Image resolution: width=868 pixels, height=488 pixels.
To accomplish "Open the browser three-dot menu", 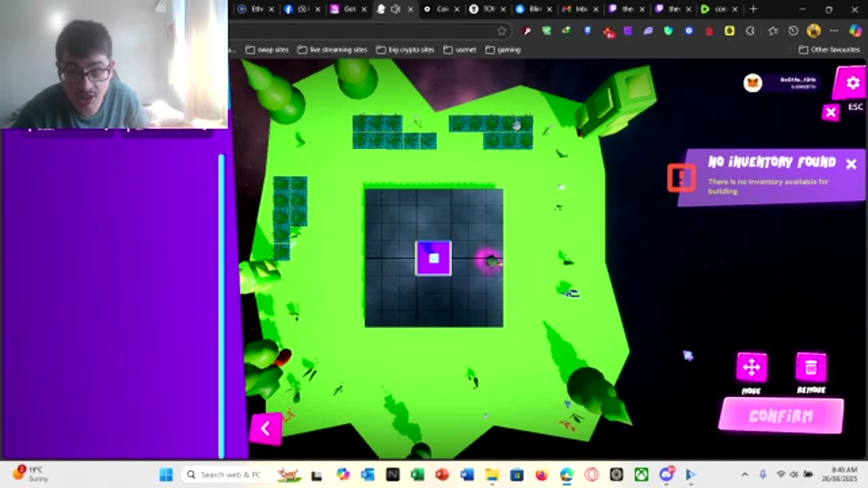I will click(x=834, y=30).
